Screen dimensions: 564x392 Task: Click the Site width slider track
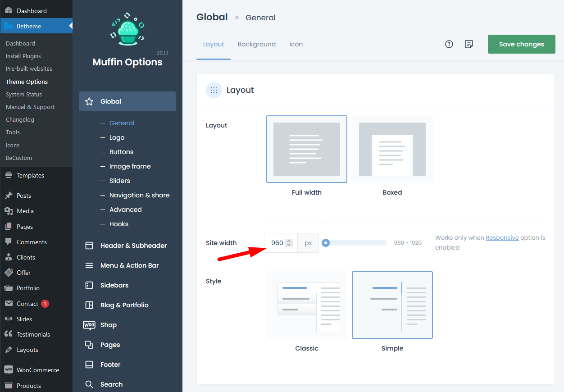coord(355,243)
